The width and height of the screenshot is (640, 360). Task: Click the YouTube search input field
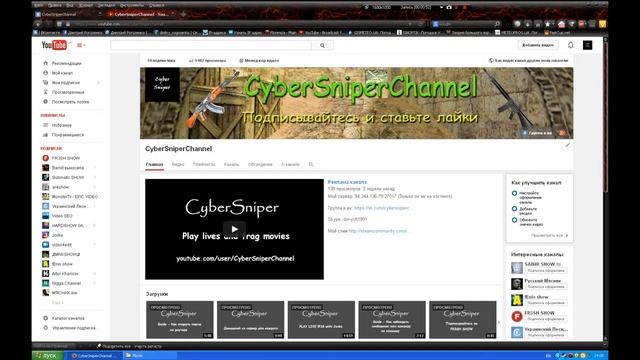211,45
